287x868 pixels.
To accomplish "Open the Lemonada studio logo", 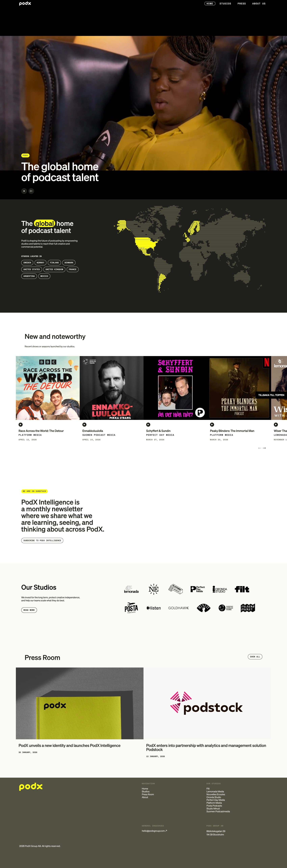I will pyautogui.click(x=131, y=589).
